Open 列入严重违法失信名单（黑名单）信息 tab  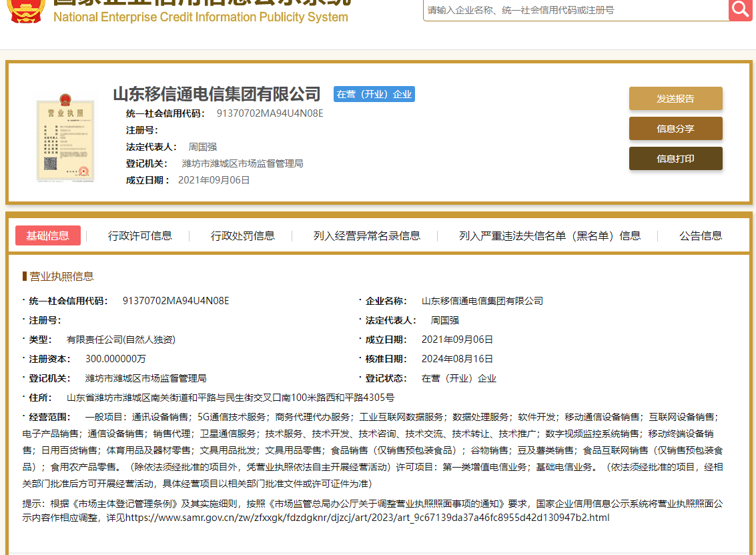550,235
